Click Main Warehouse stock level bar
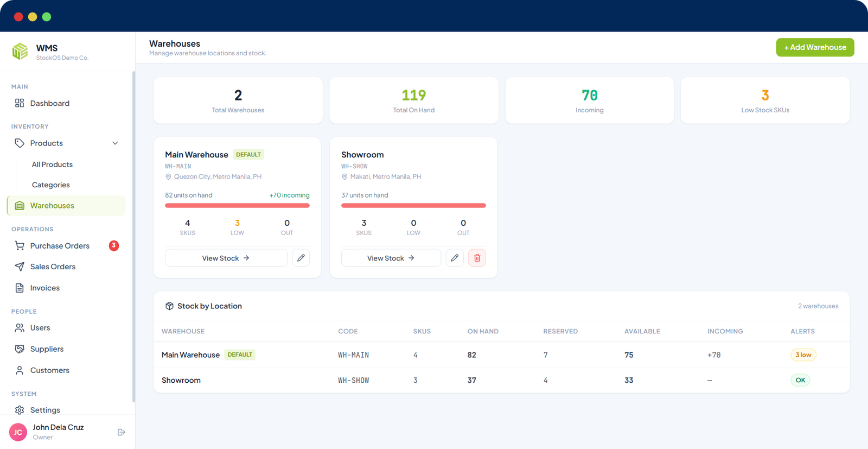 [237, 206]
